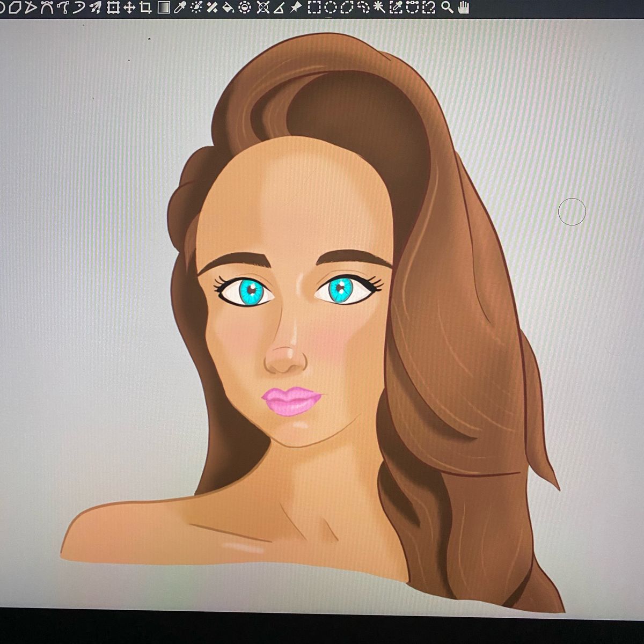Select the Fill bucket tool

[229, 8]
